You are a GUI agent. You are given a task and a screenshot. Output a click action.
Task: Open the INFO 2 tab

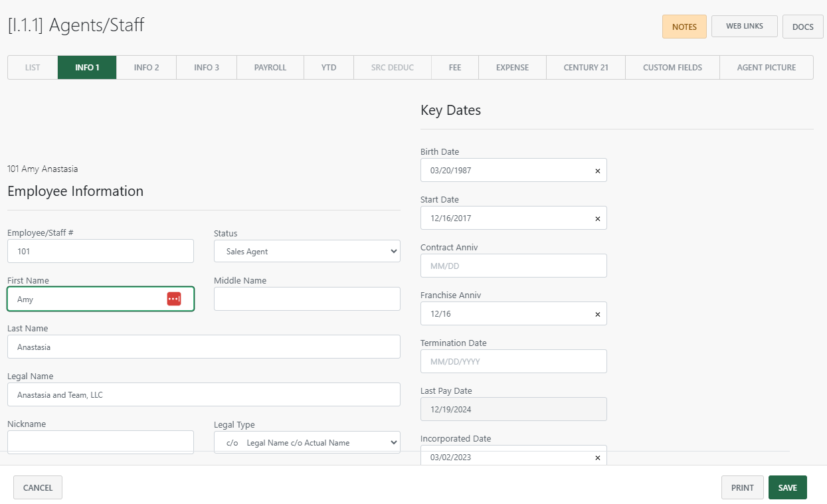click(146, 67)
